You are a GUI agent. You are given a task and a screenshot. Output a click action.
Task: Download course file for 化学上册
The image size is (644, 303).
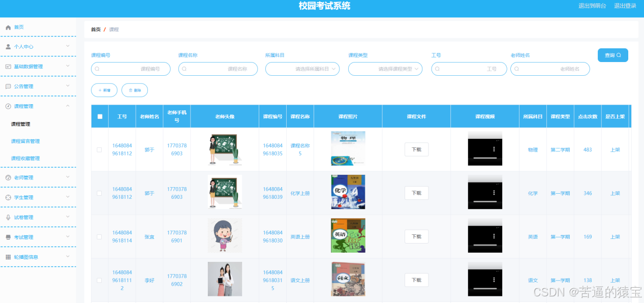coord(416,193)
